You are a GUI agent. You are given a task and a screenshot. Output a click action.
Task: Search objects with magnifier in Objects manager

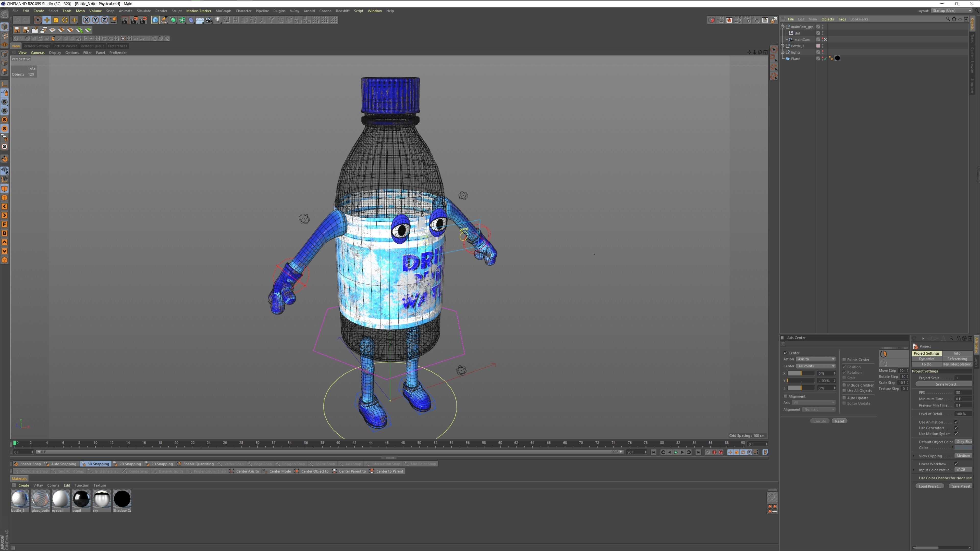948,19
